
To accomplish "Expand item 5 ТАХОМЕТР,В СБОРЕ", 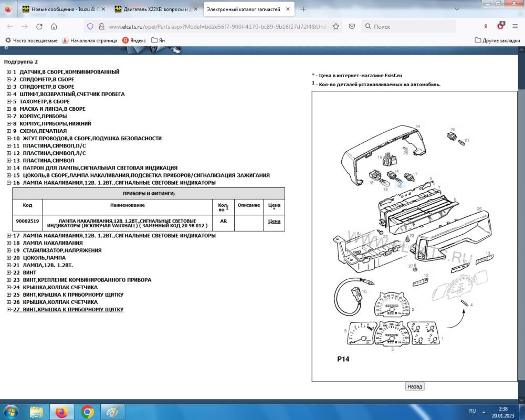I will coord(9,101).
